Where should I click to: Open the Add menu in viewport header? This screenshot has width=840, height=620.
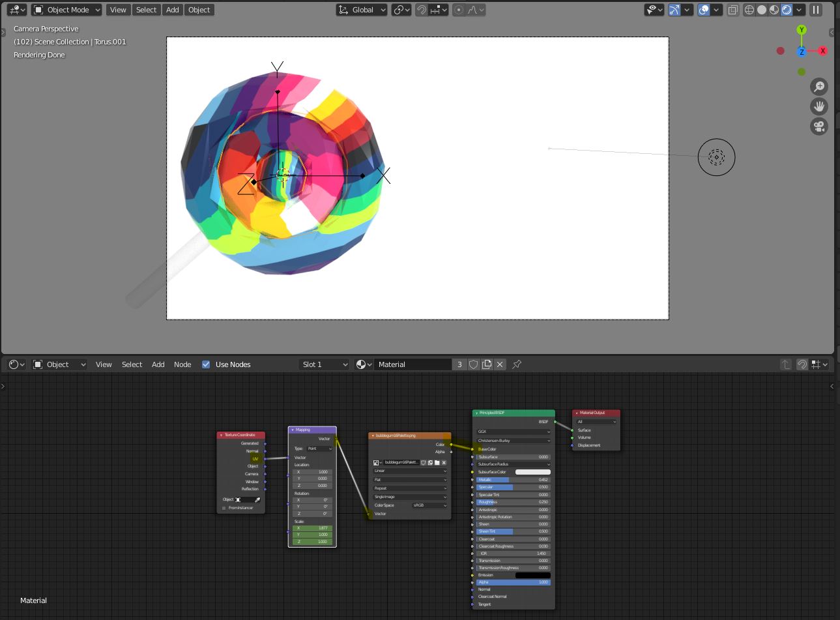pyautogui.click(x=172, y=10)
